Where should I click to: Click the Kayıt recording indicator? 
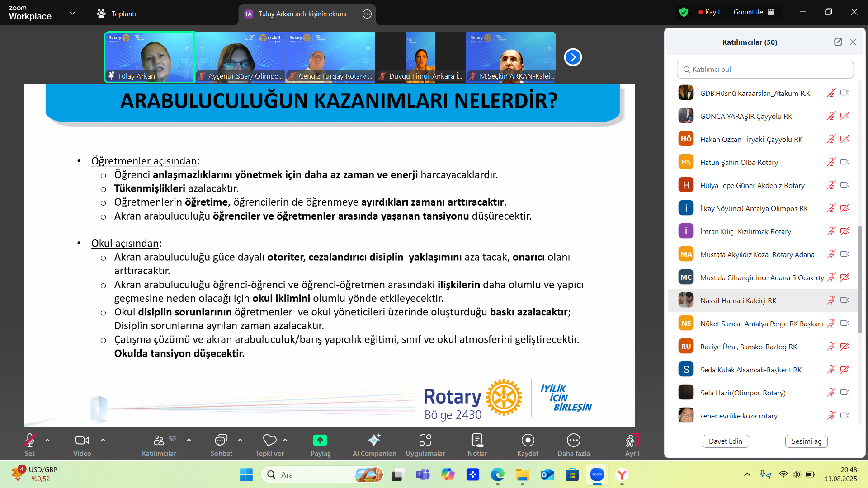click(709, 12)
